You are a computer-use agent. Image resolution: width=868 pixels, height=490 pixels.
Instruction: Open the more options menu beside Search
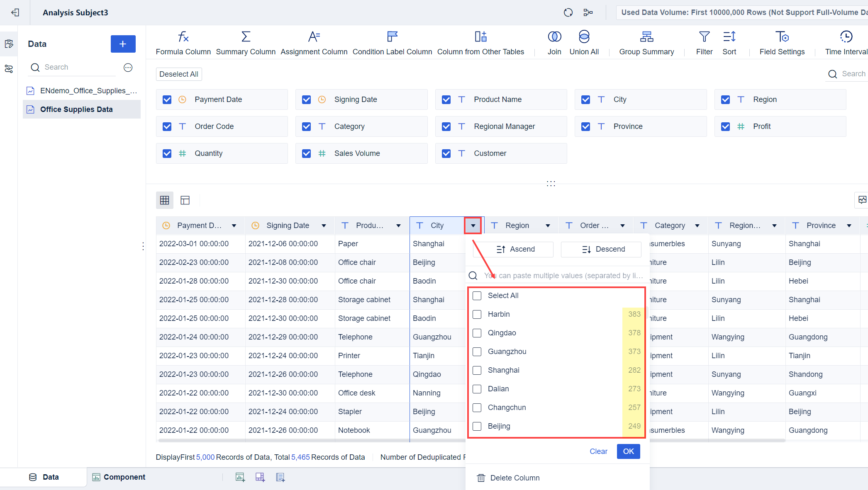[x=128, y=67]
